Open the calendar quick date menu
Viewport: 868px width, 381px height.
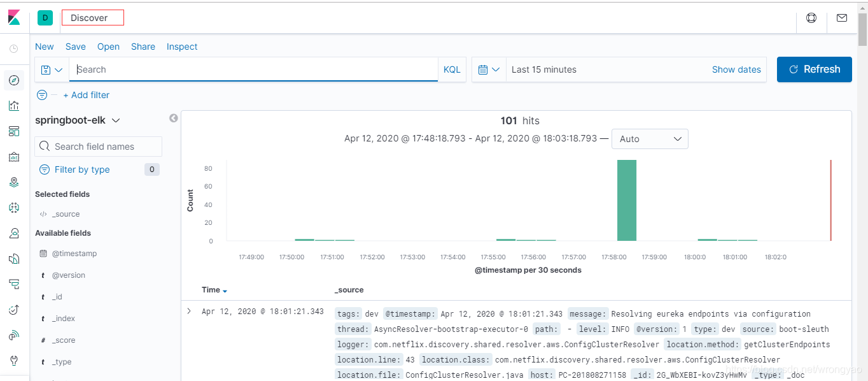click(489, 69)
